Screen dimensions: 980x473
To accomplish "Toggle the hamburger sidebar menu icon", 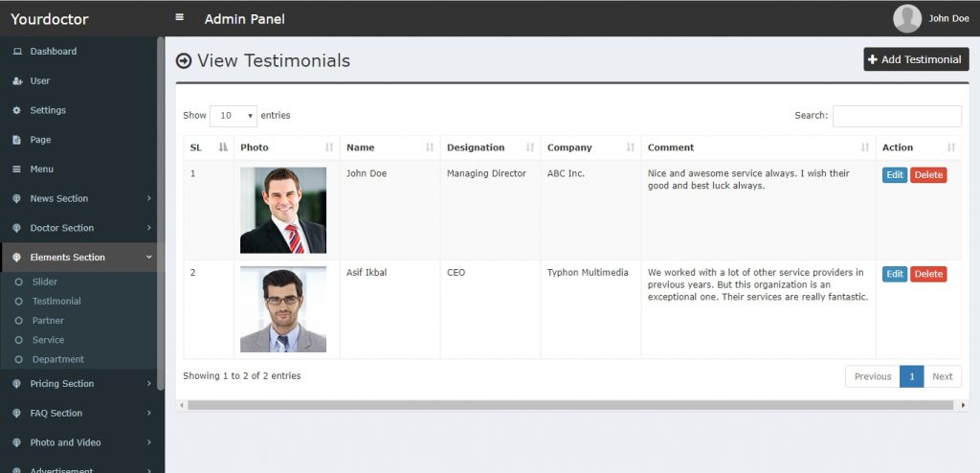I will point(179,17).
